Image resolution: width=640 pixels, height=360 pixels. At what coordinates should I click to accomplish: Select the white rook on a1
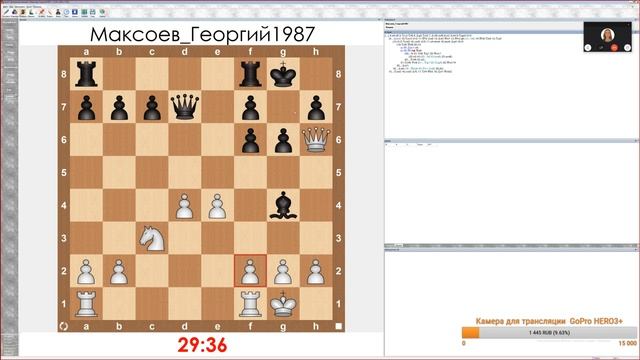86,304
